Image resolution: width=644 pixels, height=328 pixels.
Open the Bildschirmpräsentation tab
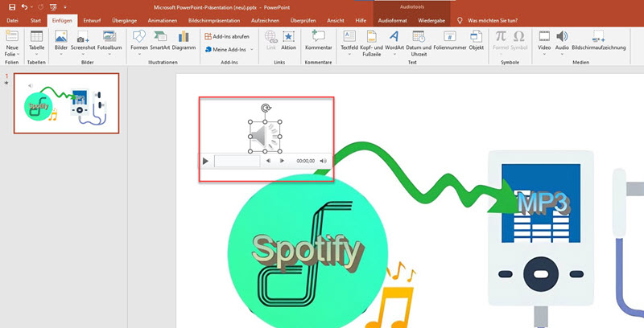pos(214,21)
